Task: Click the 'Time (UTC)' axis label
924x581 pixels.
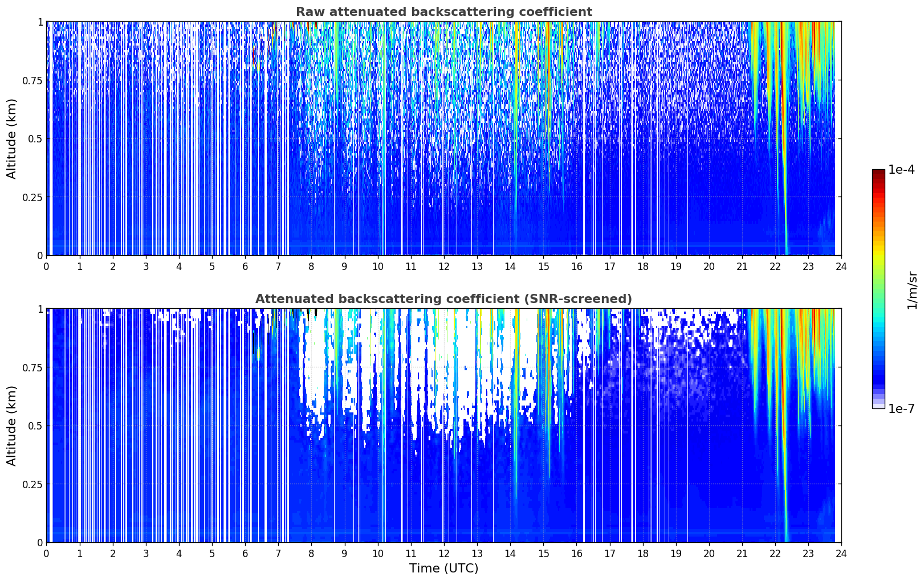Action: tap(443, 568)
